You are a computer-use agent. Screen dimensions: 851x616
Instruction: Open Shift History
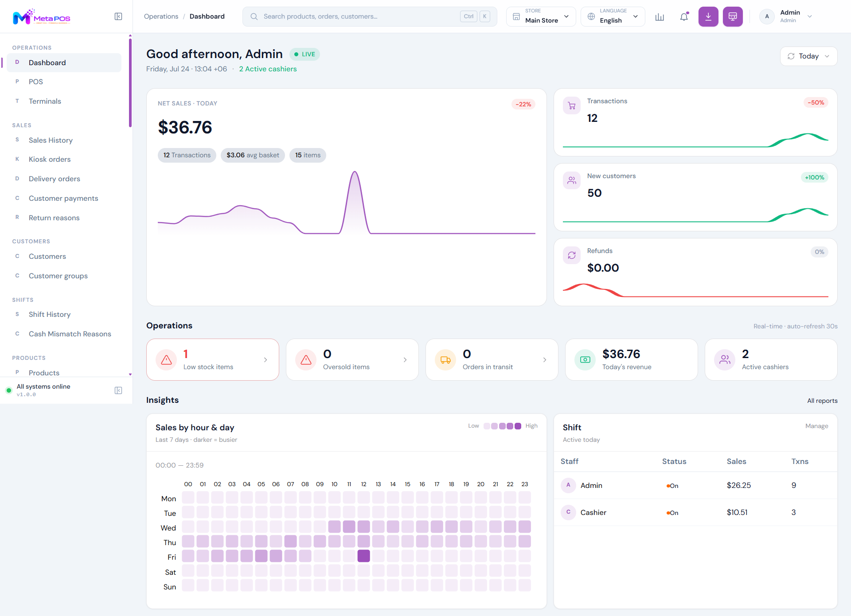64,315
